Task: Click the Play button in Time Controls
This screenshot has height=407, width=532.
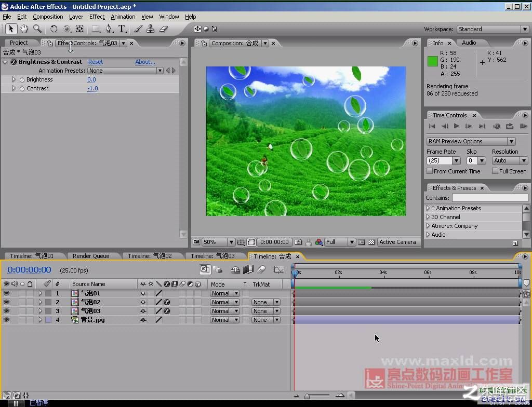Action: [x=457, y=126]
